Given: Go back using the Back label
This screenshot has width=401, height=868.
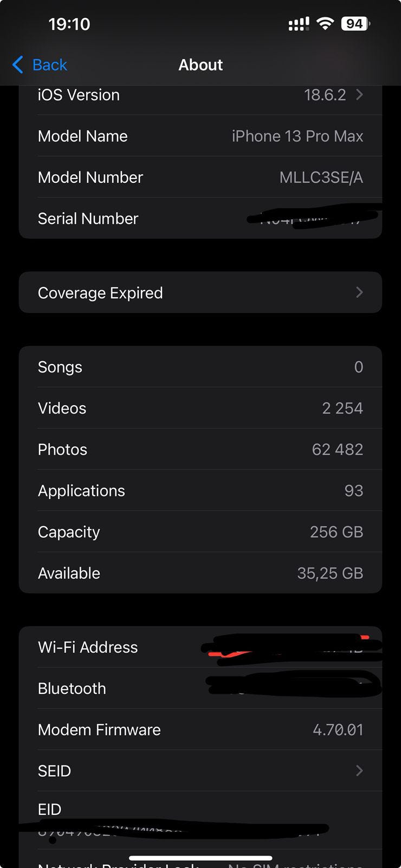Looking at the screenshot, I should 49,65.
